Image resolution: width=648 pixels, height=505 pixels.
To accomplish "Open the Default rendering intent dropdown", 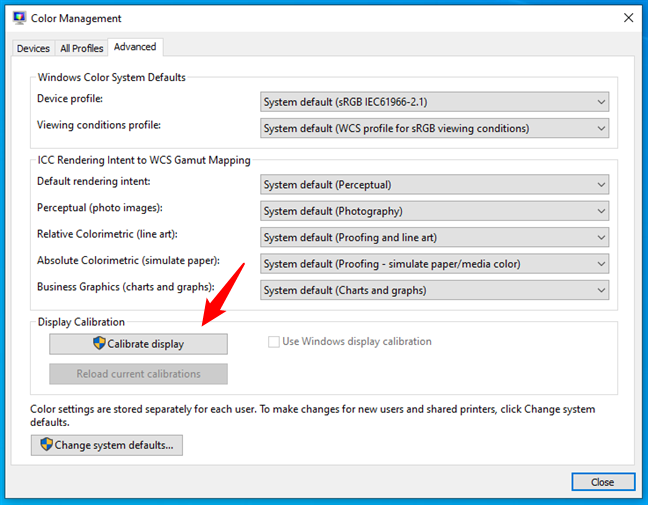I will pos(434,185).
